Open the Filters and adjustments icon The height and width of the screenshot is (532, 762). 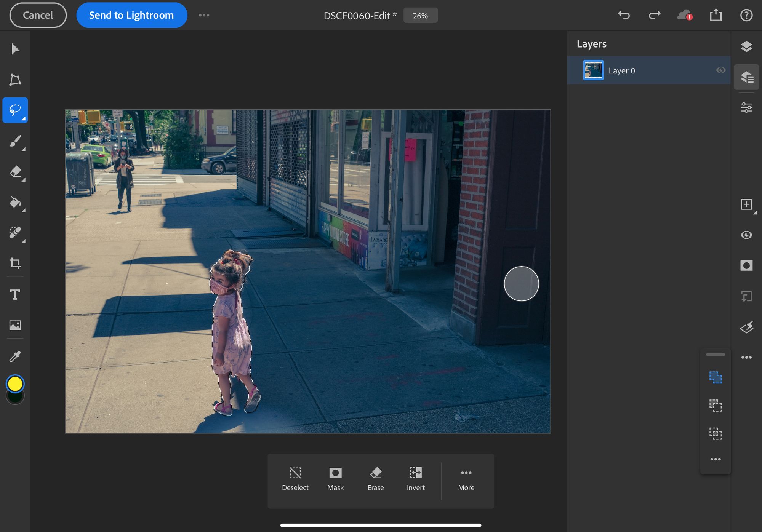click(x=746, y=327)
